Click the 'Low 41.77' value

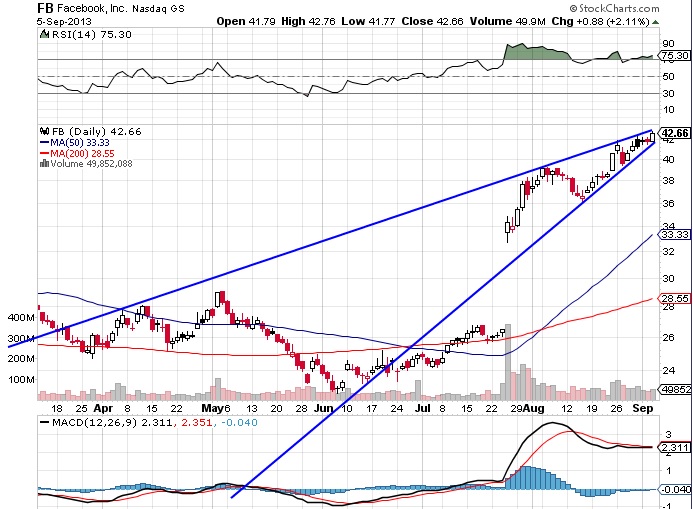368,21
